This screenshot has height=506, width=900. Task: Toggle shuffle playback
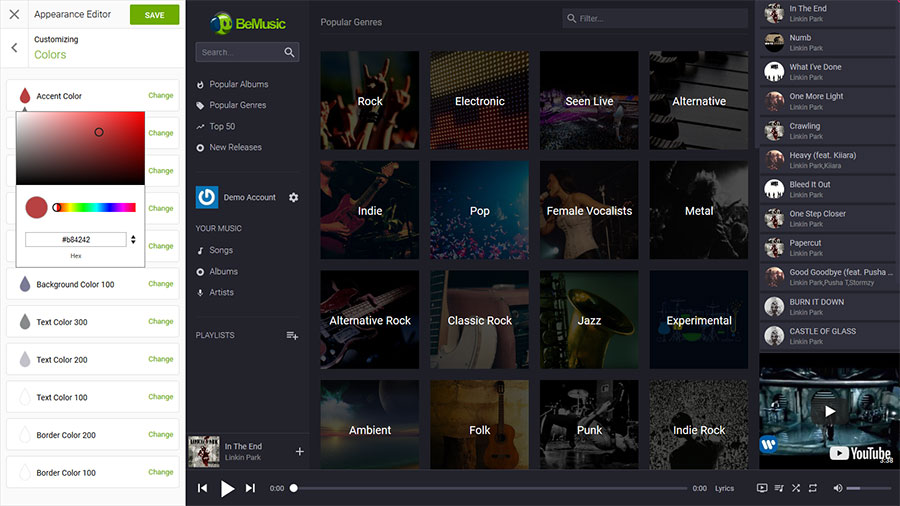point(796,488)
